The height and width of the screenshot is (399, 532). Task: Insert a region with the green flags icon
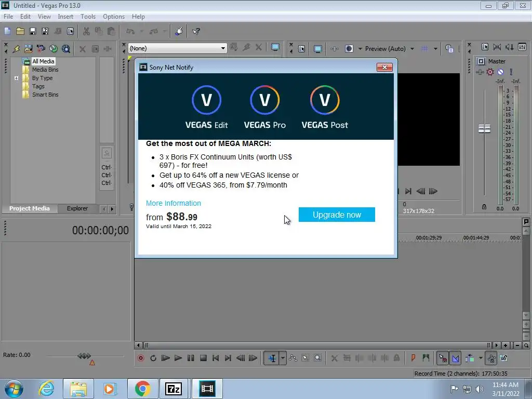click(x=426, y=358)
